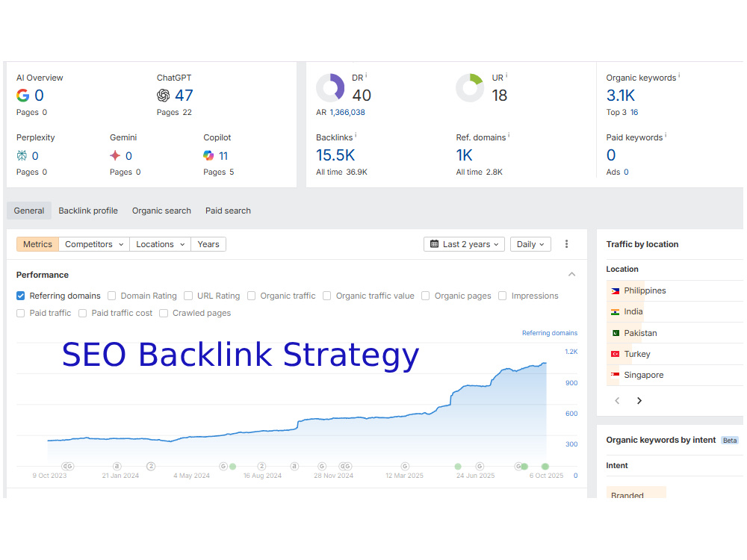Select the Years chart tab
The width and height of the screenshot is (747, 560).
click(208, 244)
